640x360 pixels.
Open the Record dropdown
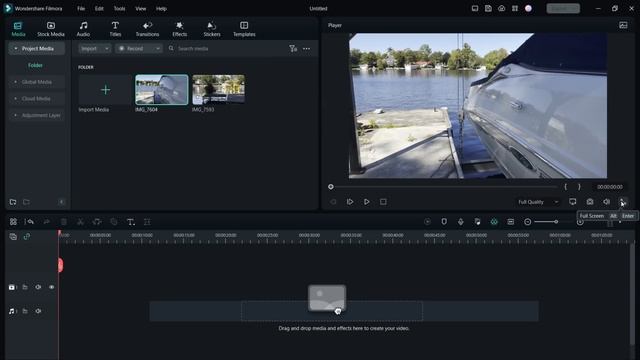[x=139, y=49]
